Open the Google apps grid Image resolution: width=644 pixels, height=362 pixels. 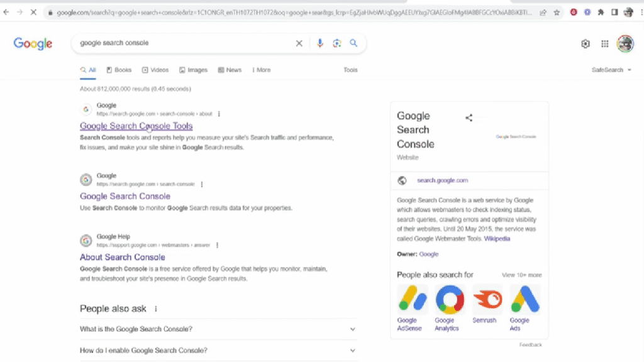(605, 43)
